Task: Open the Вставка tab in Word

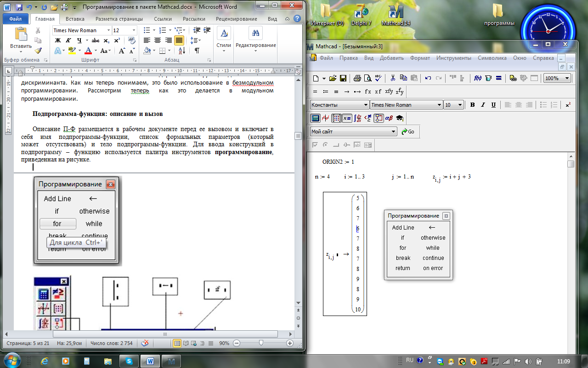Action: (75, 19)
